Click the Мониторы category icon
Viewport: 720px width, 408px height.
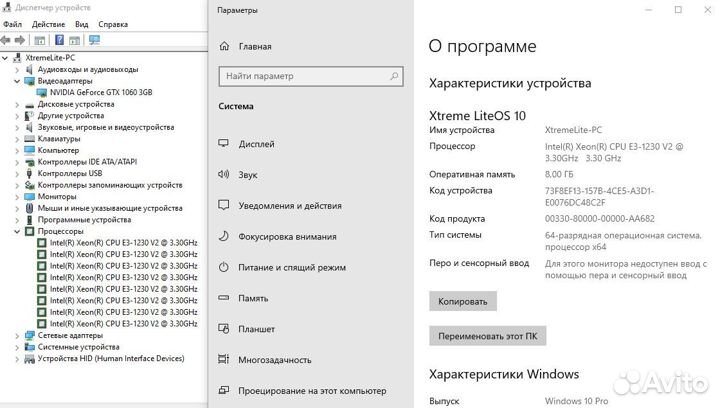29,196
